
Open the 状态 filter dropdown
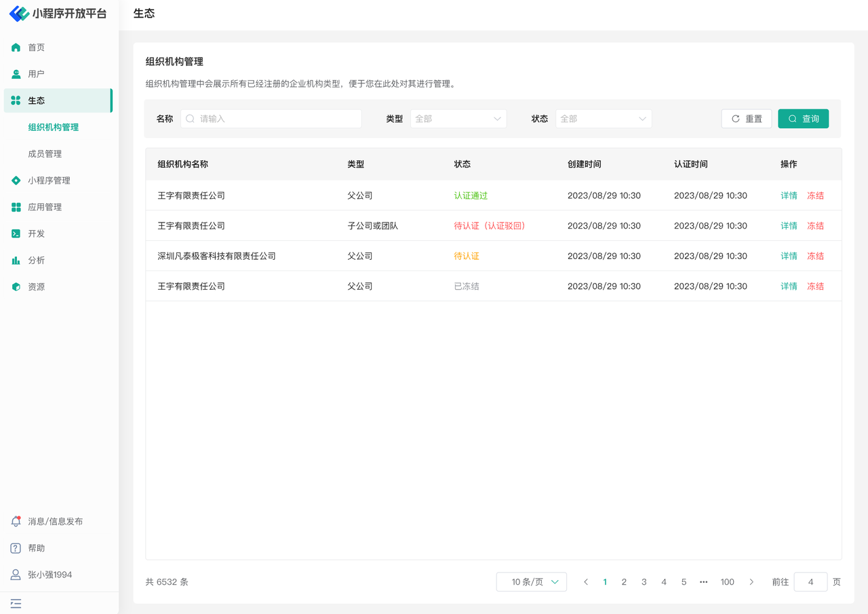[604, 119]
